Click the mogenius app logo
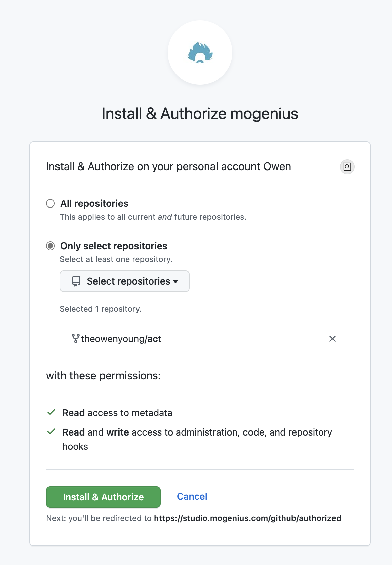392x565 pixels. pos(200,52)
